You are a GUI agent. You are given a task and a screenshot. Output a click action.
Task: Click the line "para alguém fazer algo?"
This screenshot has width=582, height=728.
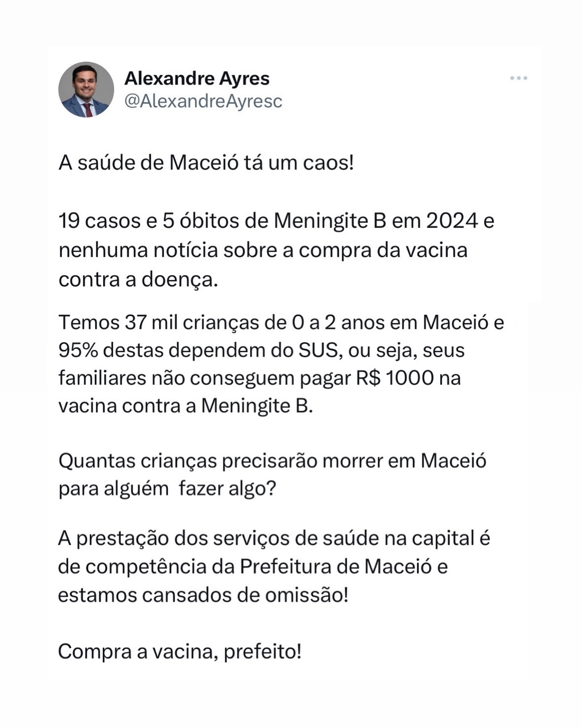(167, 489)
